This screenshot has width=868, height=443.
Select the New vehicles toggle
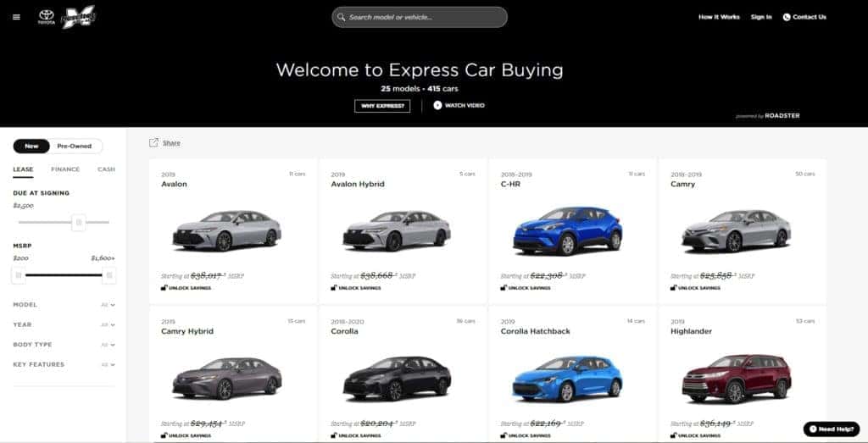(x=31, y=146)
